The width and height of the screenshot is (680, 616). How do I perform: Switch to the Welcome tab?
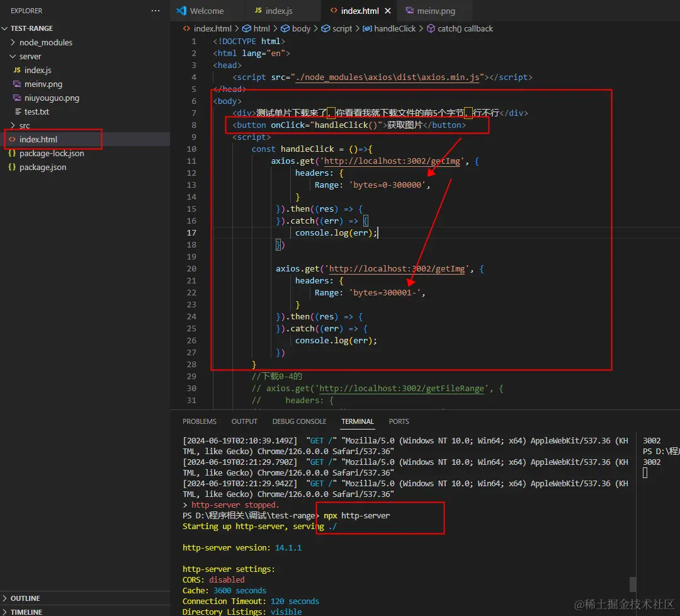point(207,11)
